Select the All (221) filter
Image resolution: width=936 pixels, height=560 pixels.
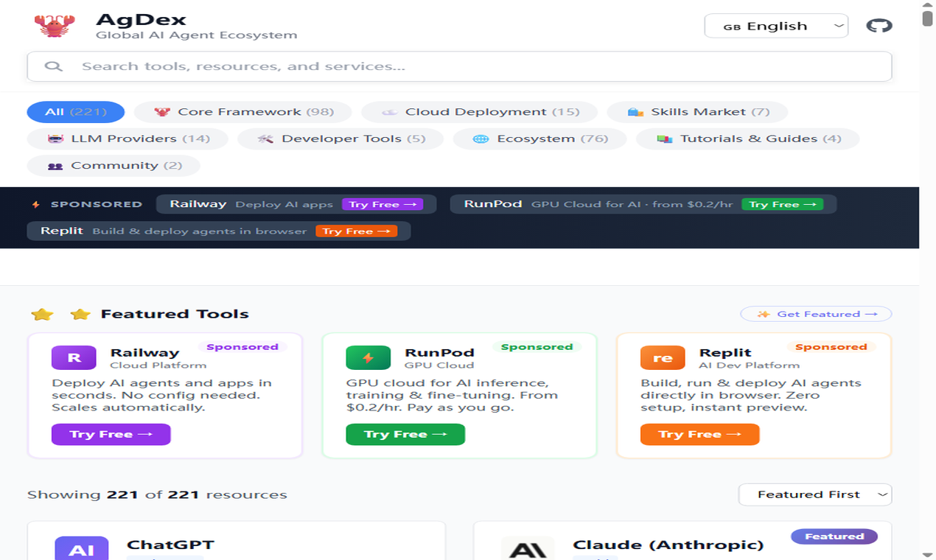(76, 112)
